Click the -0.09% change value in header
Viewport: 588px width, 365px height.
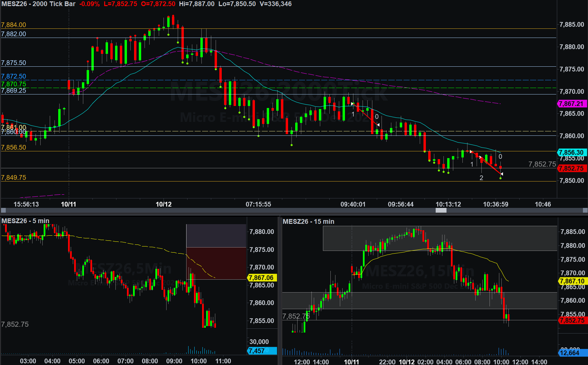click(x=89, y=4)
